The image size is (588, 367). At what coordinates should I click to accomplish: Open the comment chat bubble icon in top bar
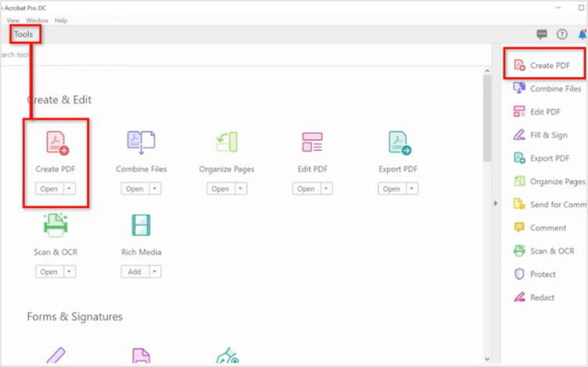click(542, 35)
